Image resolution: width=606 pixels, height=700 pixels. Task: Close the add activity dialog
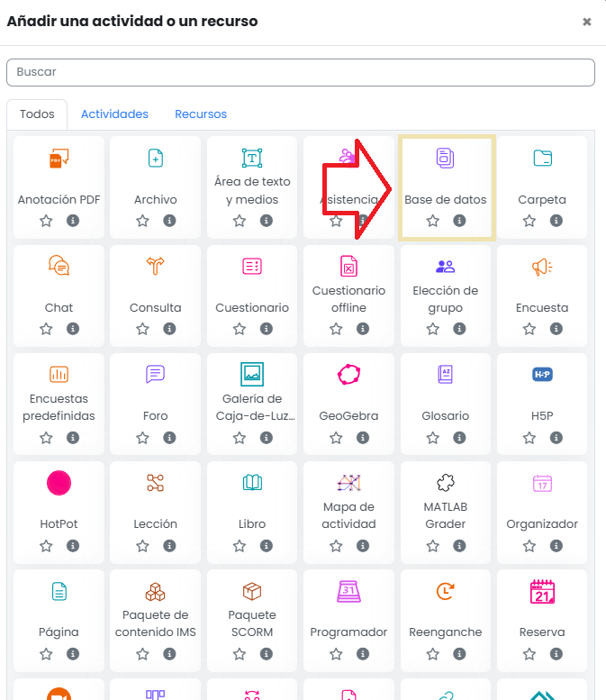point(587,22)
